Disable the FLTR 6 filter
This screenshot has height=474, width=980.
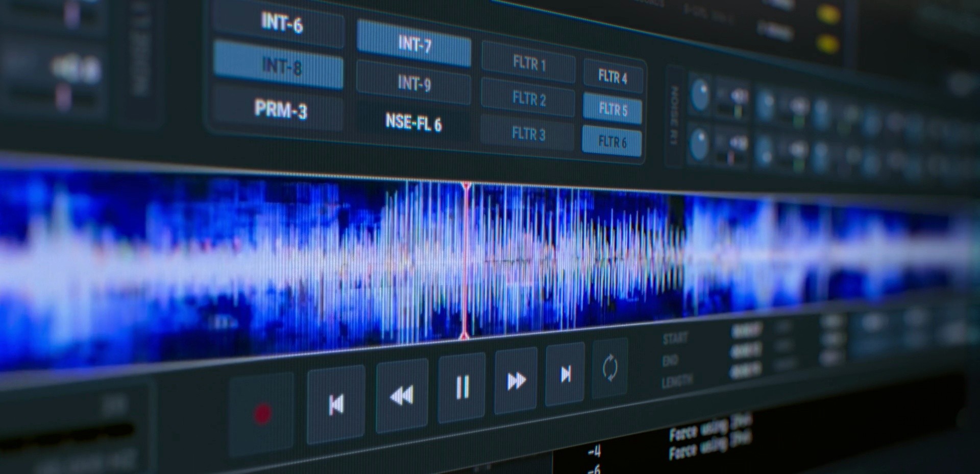click(612, 140)
